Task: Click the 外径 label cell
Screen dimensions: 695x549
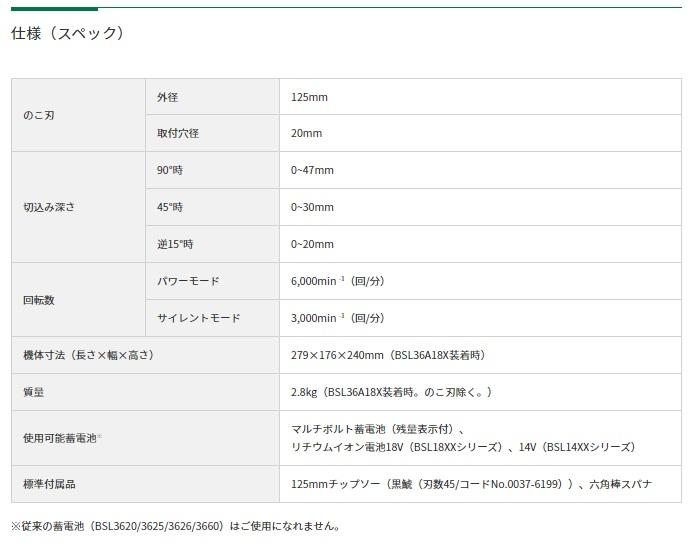Action: coord(212,97)
